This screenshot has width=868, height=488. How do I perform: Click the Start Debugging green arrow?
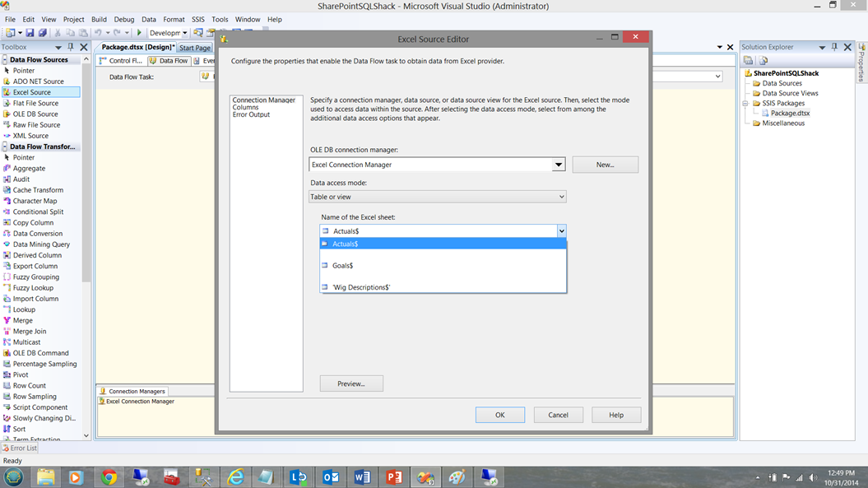click(140, 33)
